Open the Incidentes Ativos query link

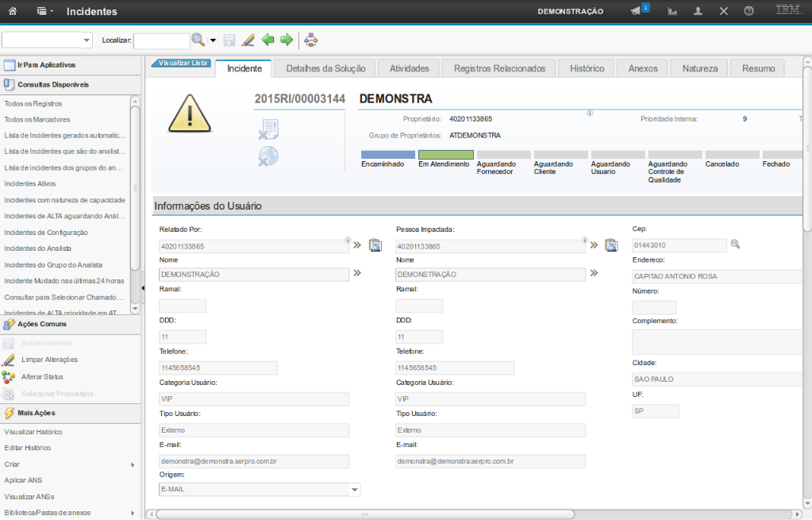tap(29, 183)
